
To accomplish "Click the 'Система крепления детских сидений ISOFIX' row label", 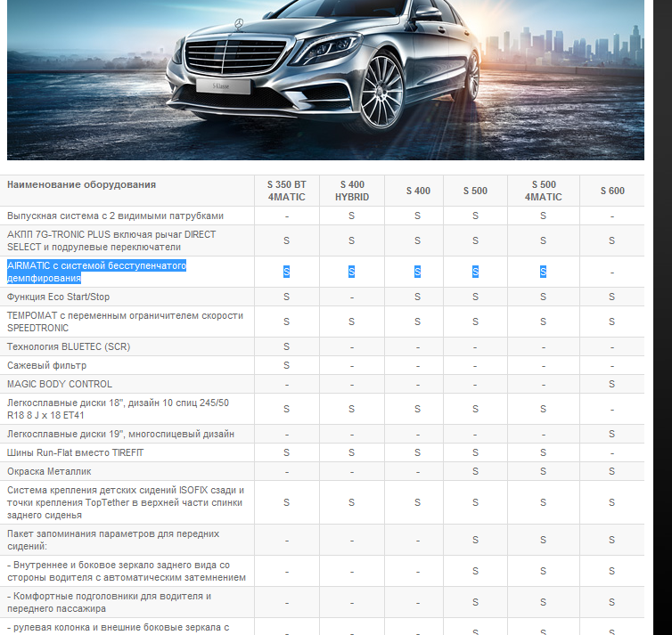I will click(126, 502).
